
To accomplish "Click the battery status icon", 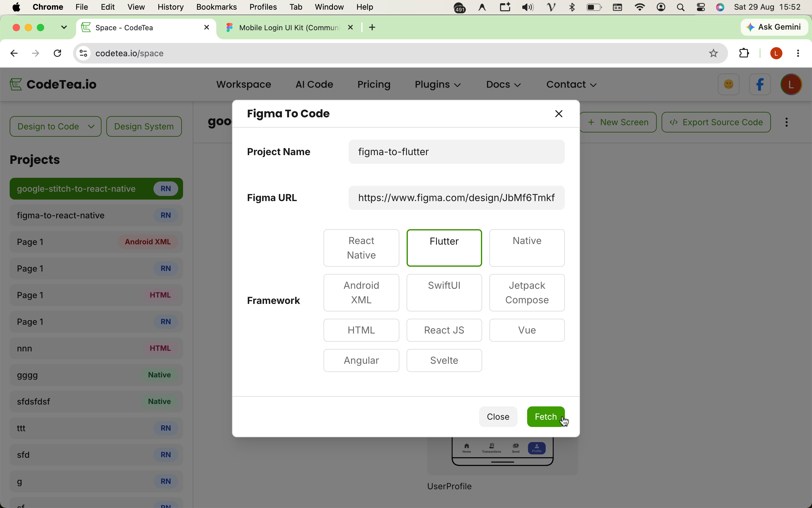I will point(594,7).
